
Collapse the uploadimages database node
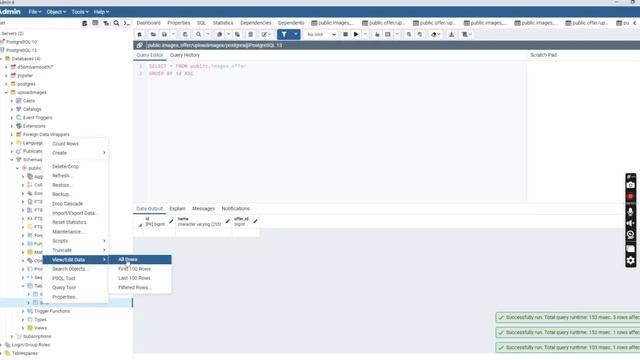pos(6,93)
